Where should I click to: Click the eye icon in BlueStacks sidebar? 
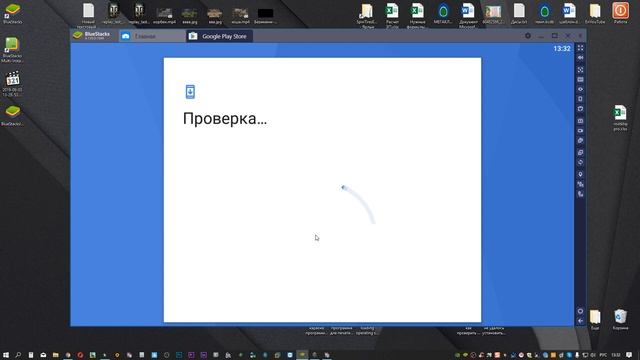click(x=580, y=89)
